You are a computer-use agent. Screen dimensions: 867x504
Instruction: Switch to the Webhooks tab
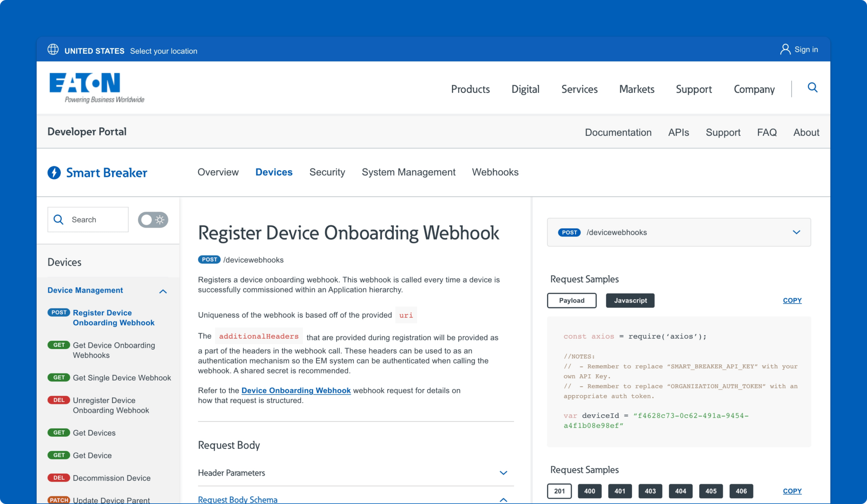click(495, 172)
